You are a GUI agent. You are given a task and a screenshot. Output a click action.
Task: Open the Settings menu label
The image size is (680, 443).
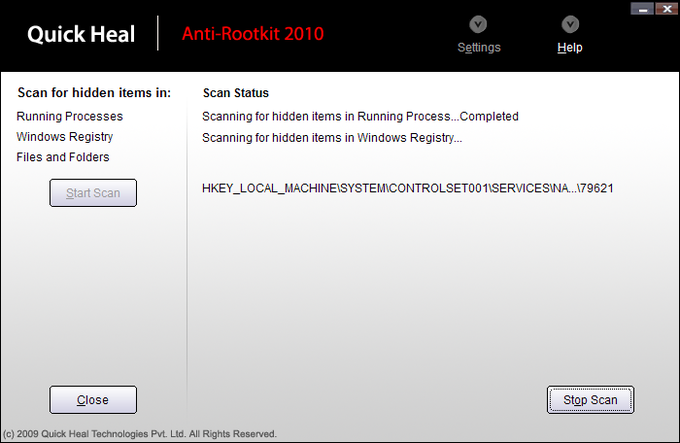(x=479, y=47)
